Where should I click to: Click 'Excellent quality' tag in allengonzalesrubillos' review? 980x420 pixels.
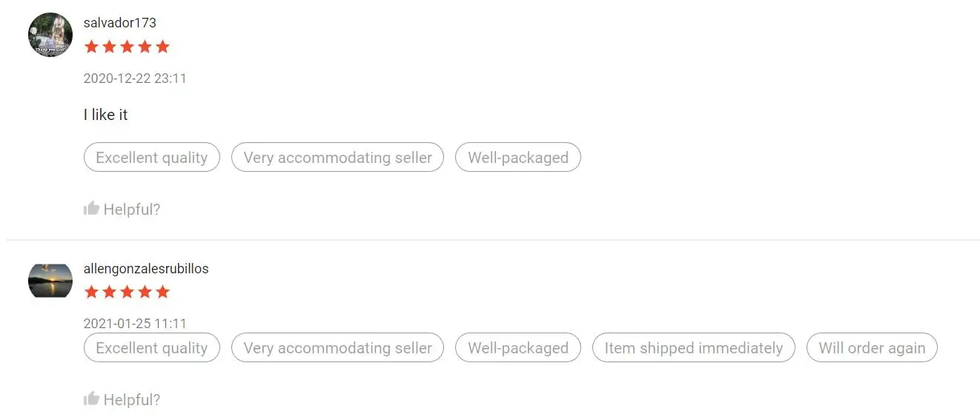pos(152,348)
